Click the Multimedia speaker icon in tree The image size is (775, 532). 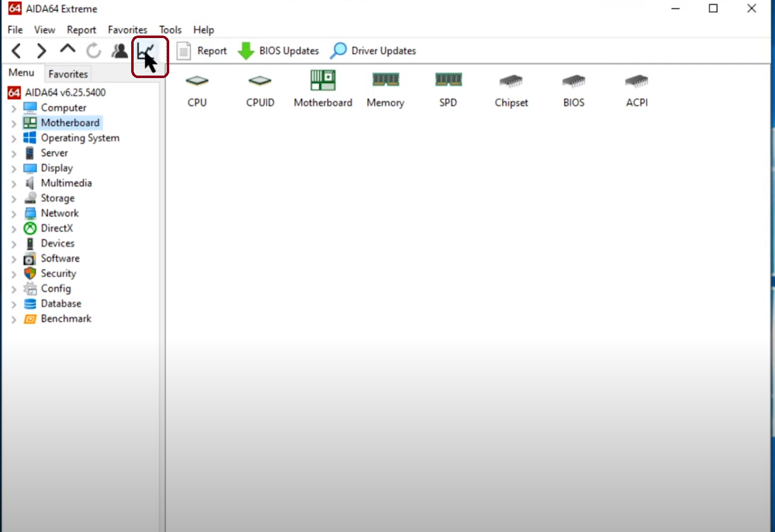click(30, 183)
